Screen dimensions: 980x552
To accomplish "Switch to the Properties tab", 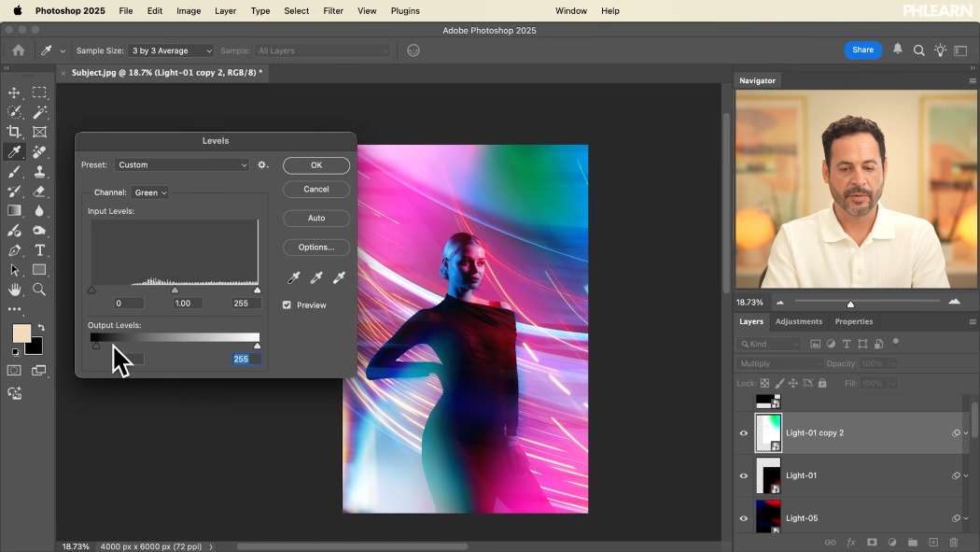I will (x=854, y=321).
